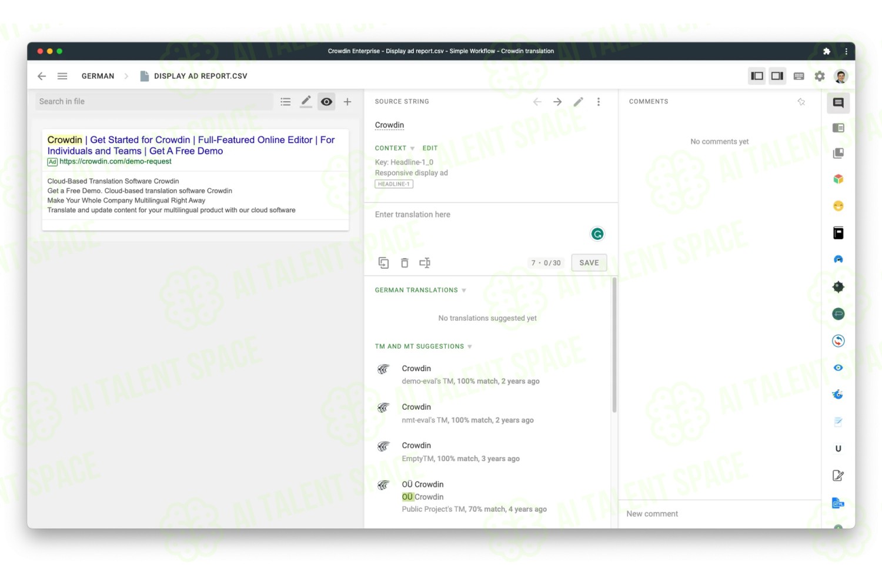Open the light blue notes app icon

pos(838,422)
